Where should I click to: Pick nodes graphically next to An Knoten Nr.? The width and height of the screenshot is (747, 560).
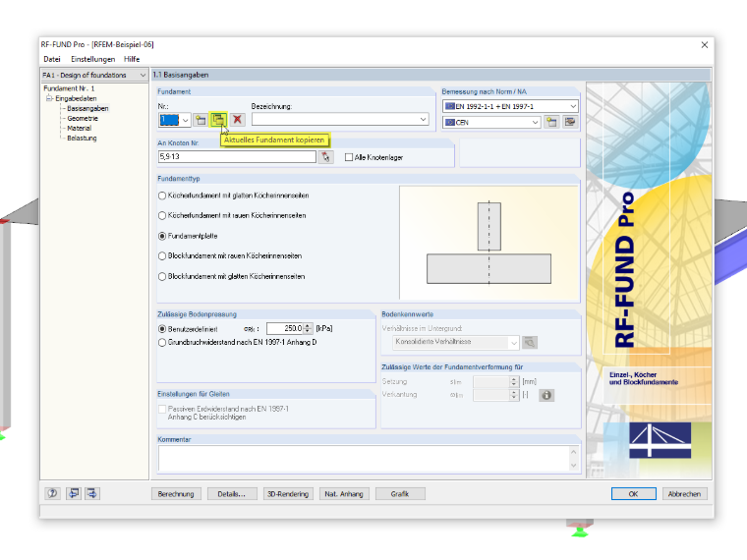[x=326, y=156]
